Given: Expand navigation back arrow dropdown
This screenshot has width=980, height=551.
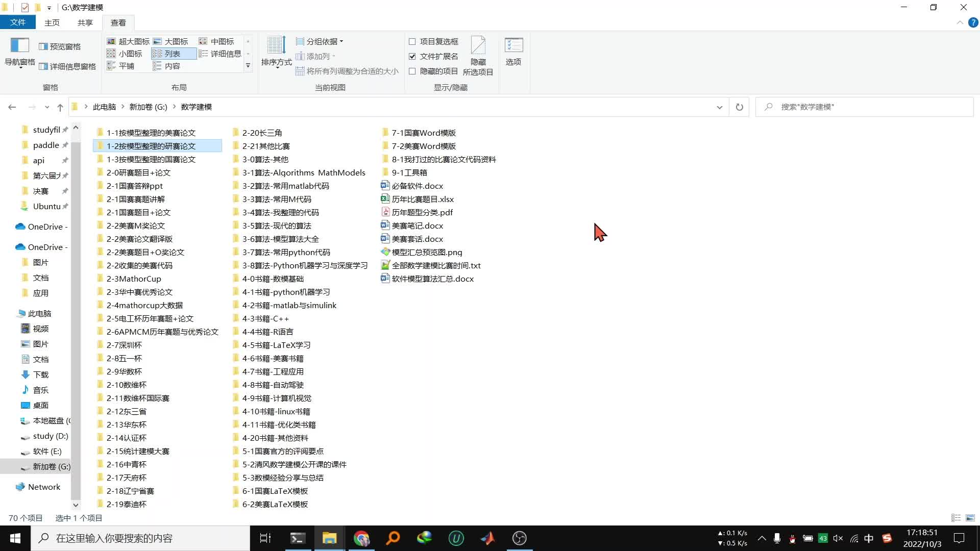Looking at the screenshot, I should 46,107.
